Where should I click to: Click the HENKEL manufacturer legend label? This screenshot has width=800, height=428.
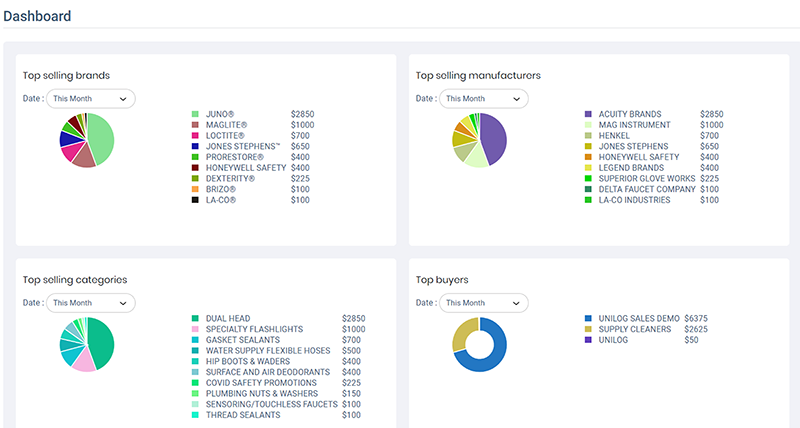click(x=614, y=136)
